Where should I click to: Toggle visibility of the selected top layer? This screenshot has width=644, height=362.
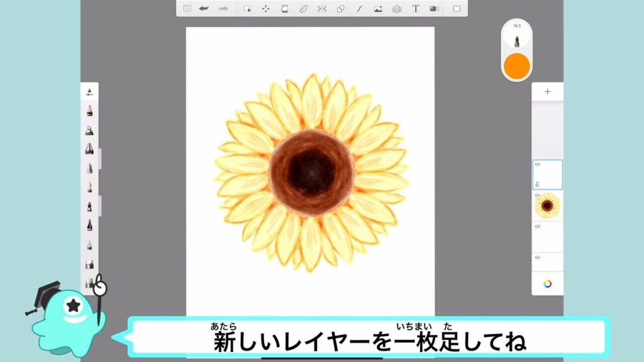(537, 165)
